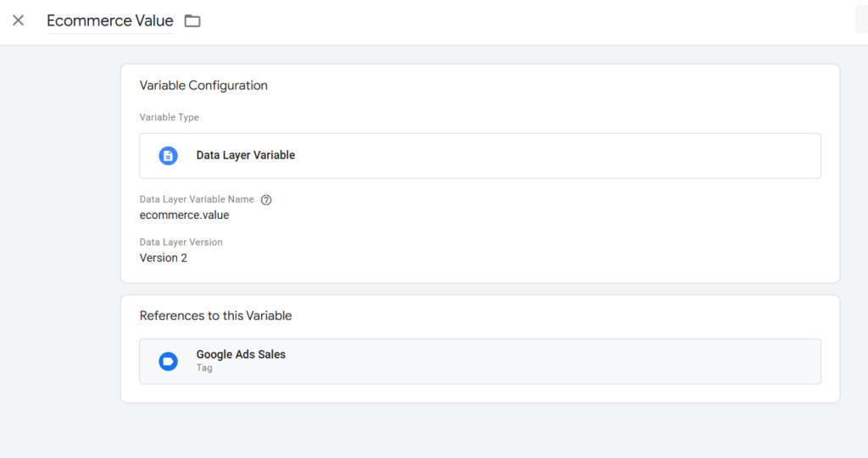Rename the Ecommerce Value title field
The width and height of the screenshot is (868, 458).
tap(109, 20)
